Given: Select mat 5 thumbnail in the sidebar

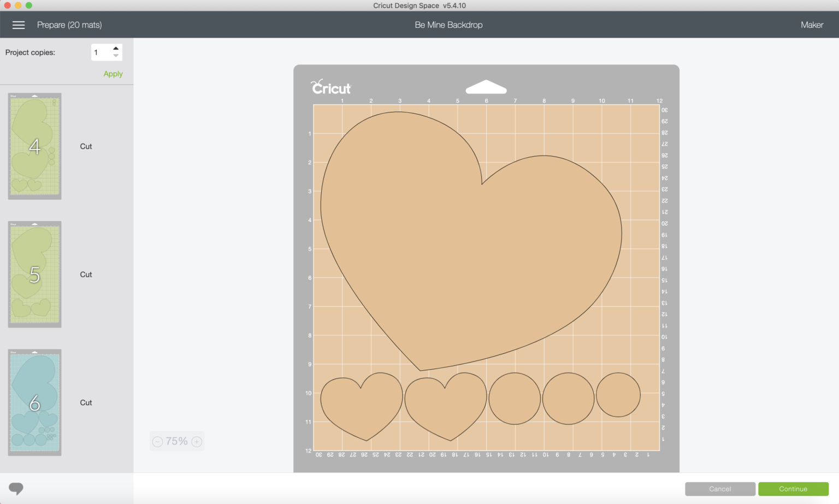Looking at the screenshot, I should pos(34,274).
